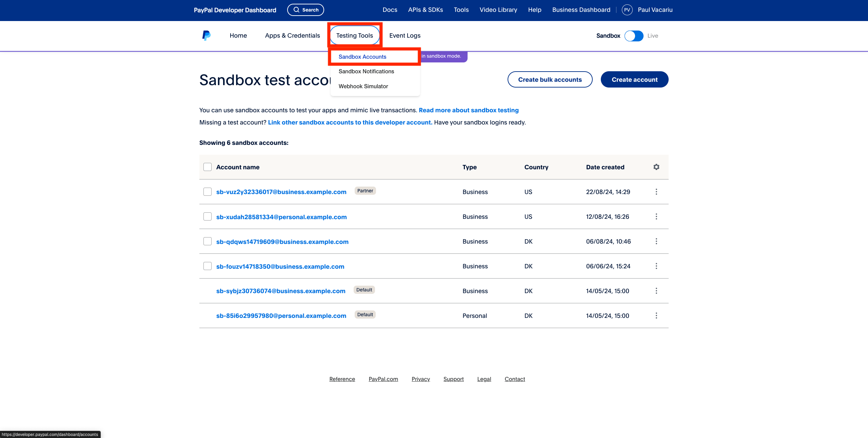The height and width of the screenshot is (438, 868).
Task: Open sb-fouzv14718350@business.example.com account
Action: tap(280, 267)
